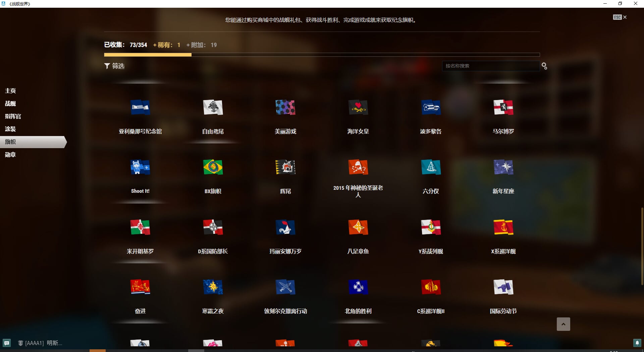Select the 自由鸢尾 flag icon
644x352 pixels.
(x=213, y=107)
